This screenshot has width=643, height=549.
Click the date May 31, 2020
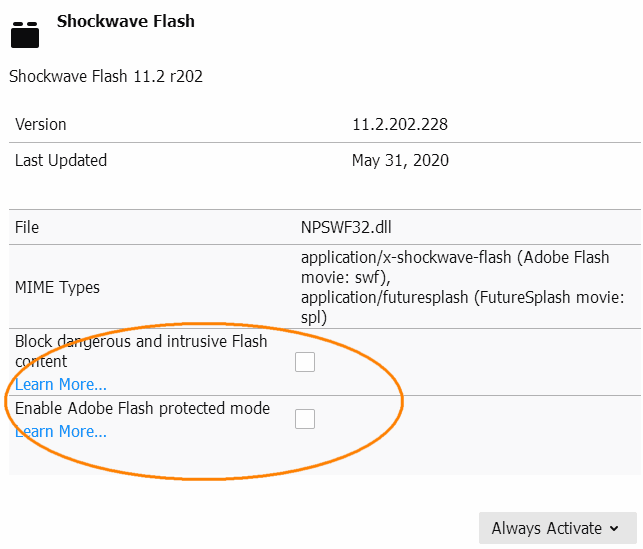click(400, 160)
